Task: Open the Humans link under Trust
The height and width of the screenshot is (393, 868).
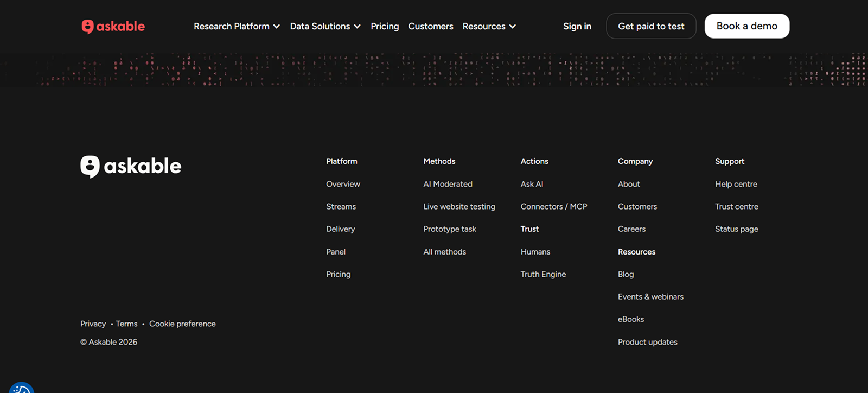Action: 535,252
